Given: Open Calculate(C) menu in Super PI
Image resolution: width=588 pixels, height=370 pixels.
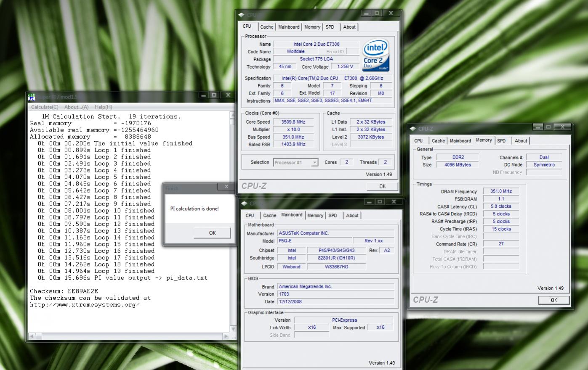Looking at the screenshot, I should [45, 107].
